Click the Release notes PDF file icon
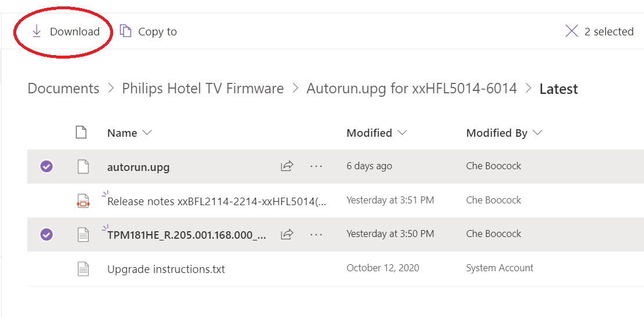644x317 pixels. click(x=84, y=201)
